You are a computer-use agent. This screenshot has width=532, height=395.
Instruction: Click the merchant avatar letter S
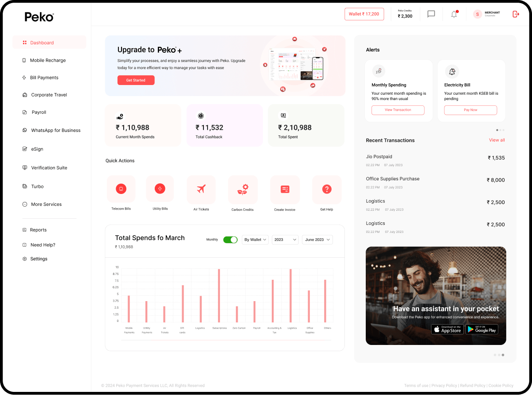[477, 14]
